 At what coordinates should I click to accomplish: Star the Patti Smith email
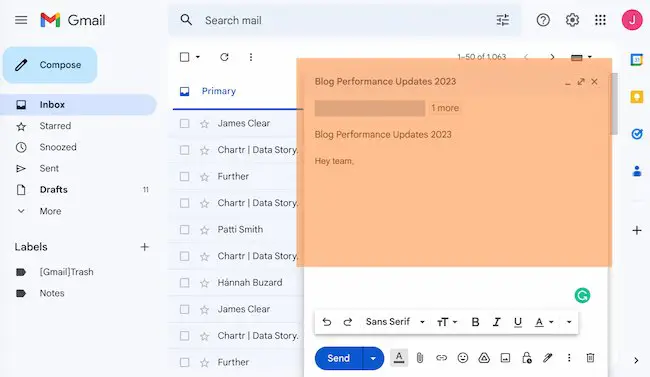pos(204,230)
